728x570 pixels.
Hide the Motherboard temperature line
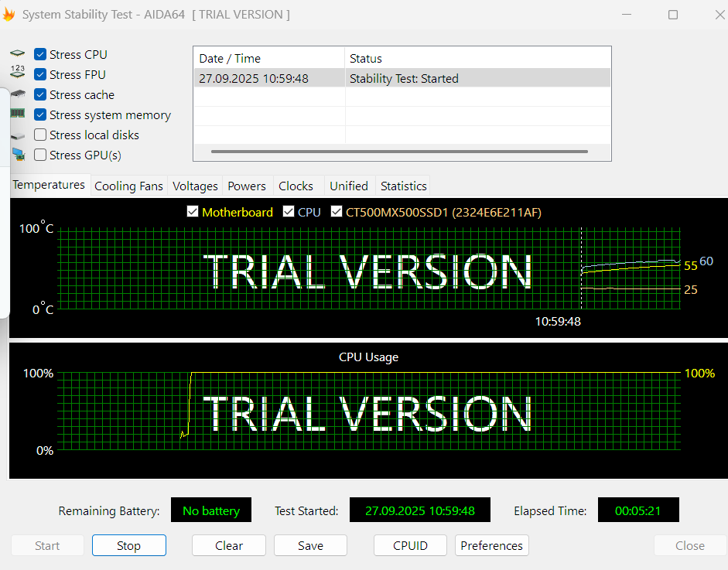coord(192,212)
